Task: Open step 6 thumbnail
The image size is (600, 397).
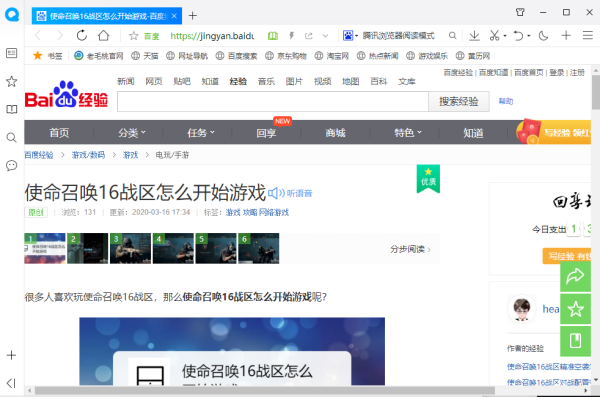Action: click(259, 248)
